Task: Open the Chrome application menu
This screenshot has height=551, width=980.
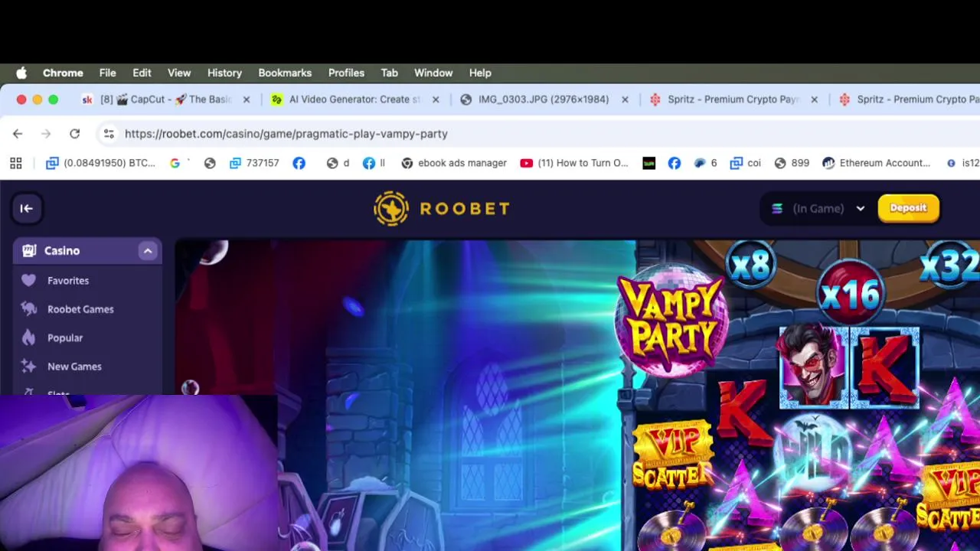Action: pos(63,73)
